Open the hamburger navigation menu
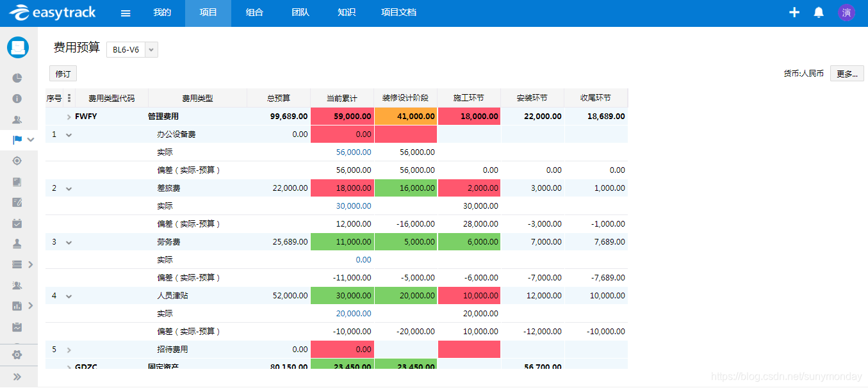This screenshot has height=388, width=868. [126, 13]
